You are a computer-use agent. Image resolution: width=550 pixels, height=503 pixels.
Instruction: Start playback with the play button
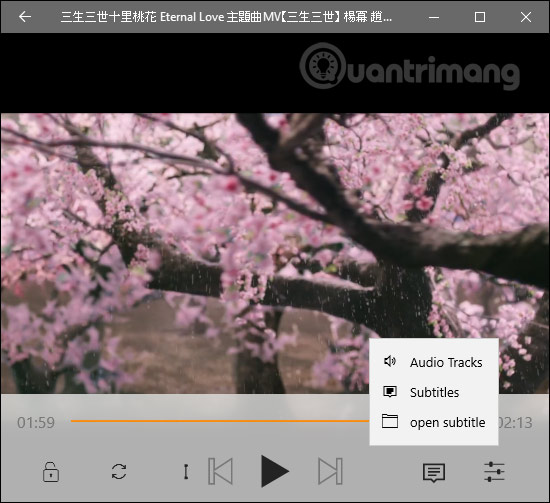tap(275, 471)
